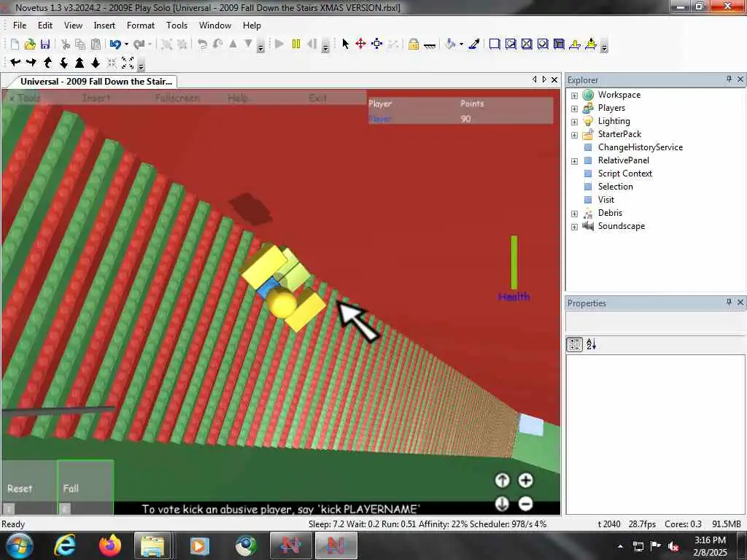Open the View menu
The width and height of the screenshot is (747, 560).
74,26
